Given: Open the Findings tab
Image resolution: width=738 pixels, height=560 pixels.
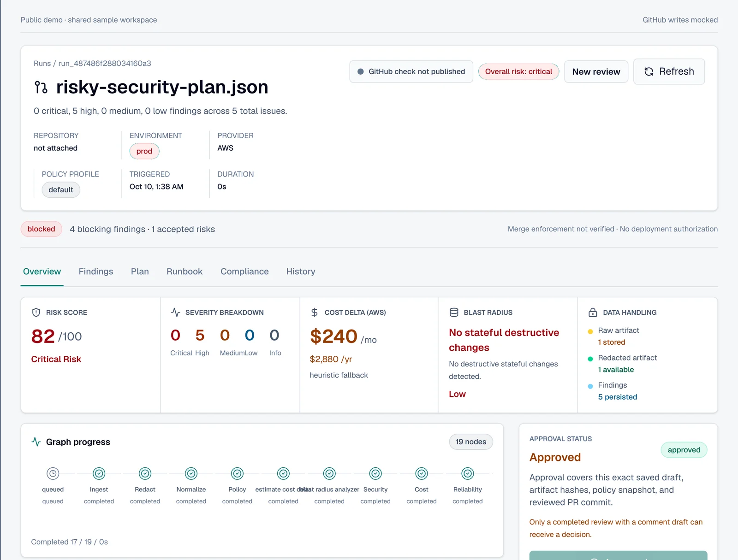Looking at the screenshot, I should [96, 271].
